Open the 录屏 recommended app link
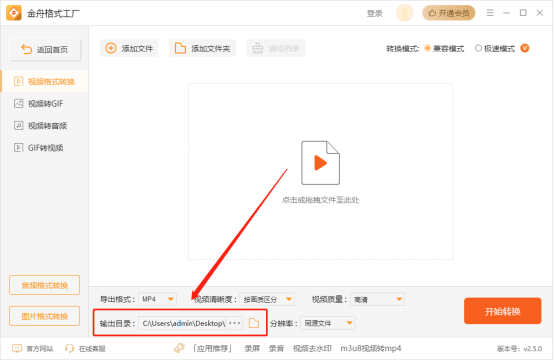 [x=252, y=348]
